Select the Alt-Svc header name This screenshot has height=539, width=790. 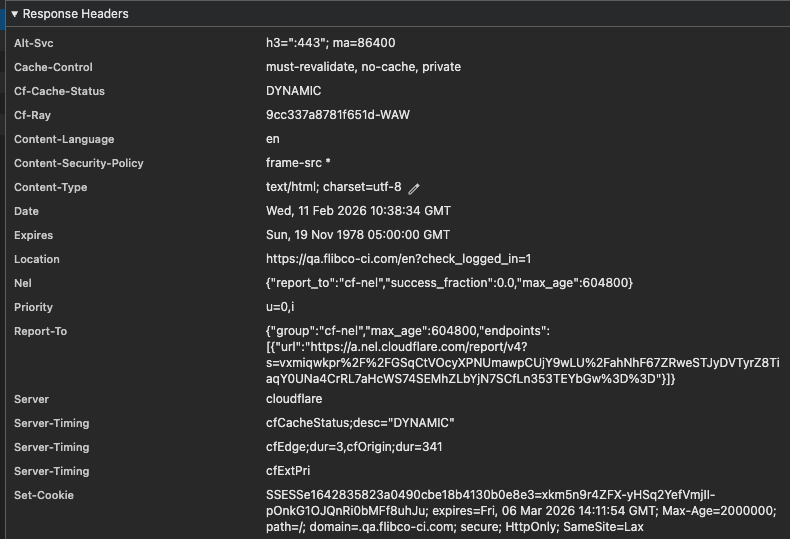tap(36, 43)
